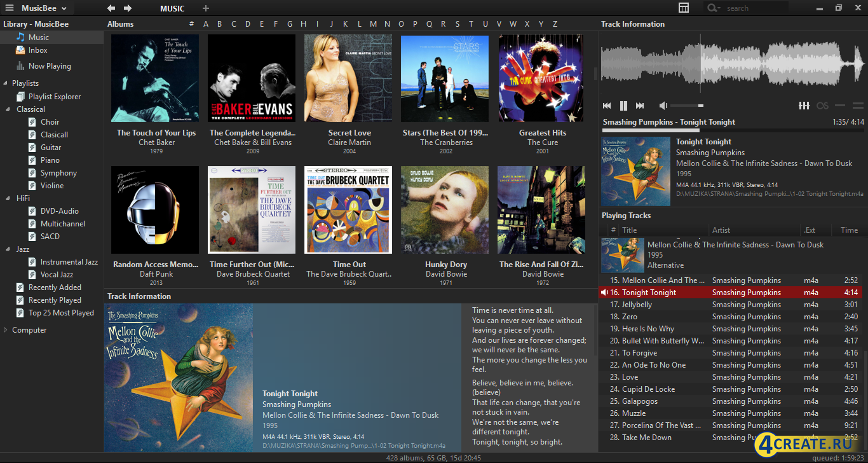
Task: Click the search magnifier icon
Action: (x=712, y=8)
